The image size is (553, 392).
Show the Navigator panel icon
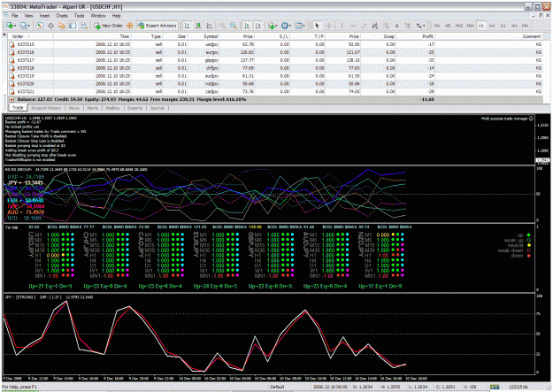pyautogui.click(x=62, y=26)
